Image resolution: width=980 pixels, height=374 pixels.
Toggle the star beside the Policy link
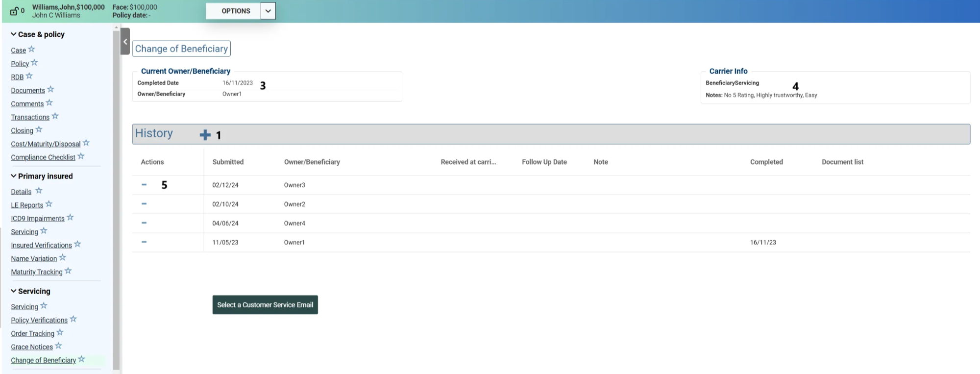(x=34, y=63)
